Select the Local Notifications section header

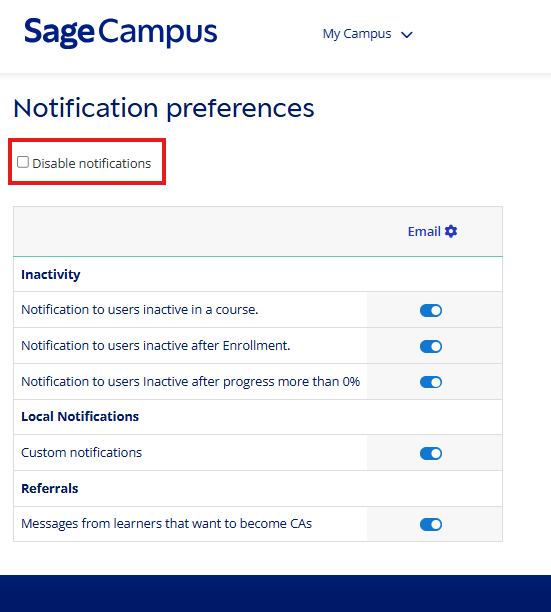(x=80, y=416)
